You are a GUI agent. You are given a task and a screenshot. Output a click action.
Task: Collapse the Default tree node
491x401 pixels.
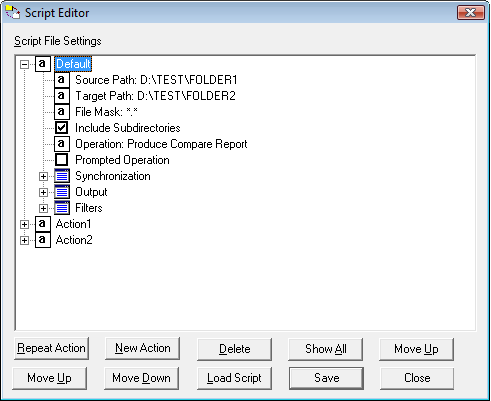click(24, 64)
